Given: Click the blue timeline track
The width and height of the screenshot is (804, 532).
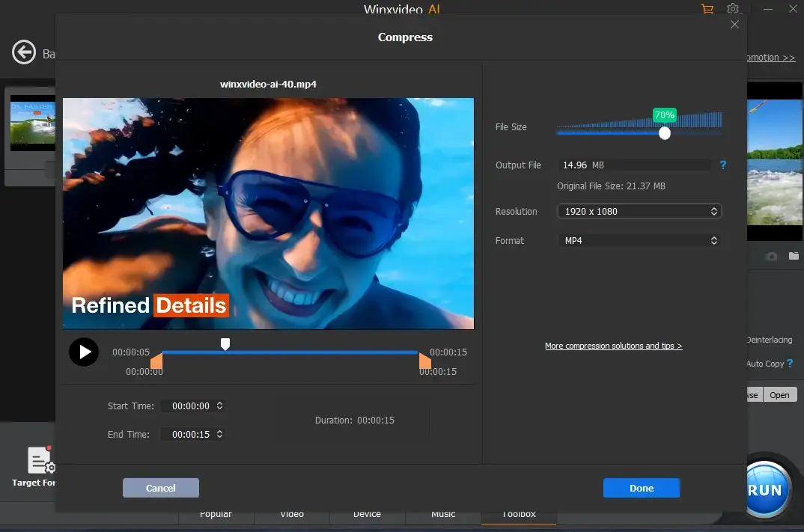Looking at the screenshot, I should (290, 352).
